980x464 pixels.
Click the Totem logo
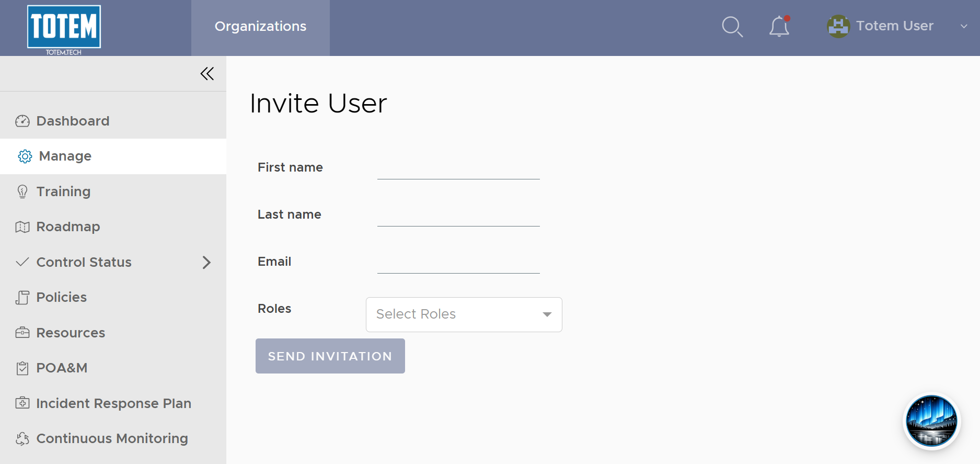64,30
